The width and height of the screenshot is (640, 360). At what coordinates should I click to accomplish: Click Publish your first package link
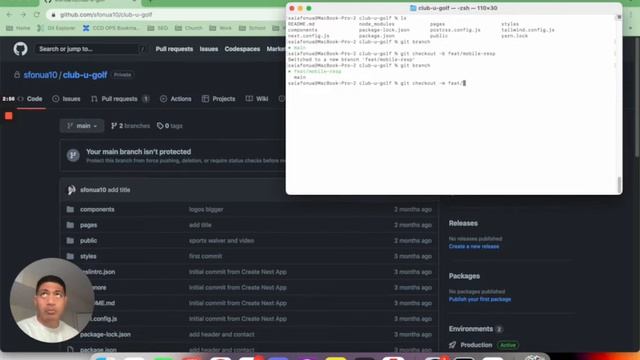coord(480,300)
